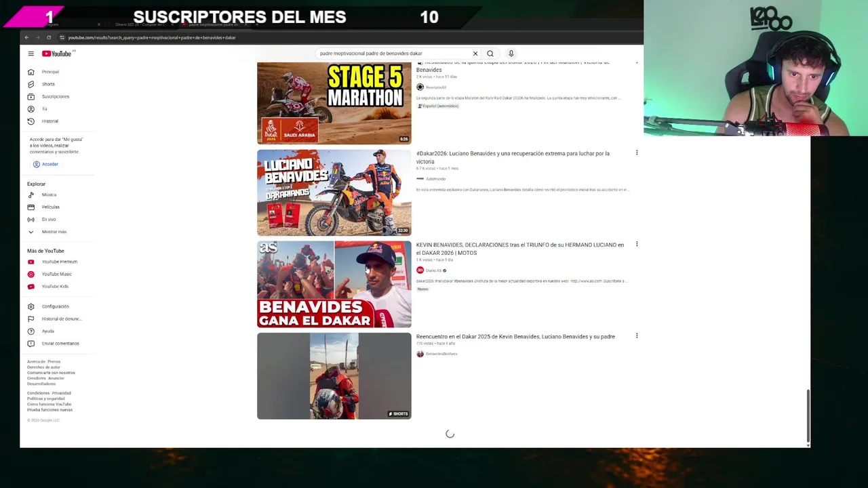This screenshot has height=488, width=868.
Task: Click the BENAVIDES GANA EL DAKAR thumbnail
Action: (x=334, y=284)
